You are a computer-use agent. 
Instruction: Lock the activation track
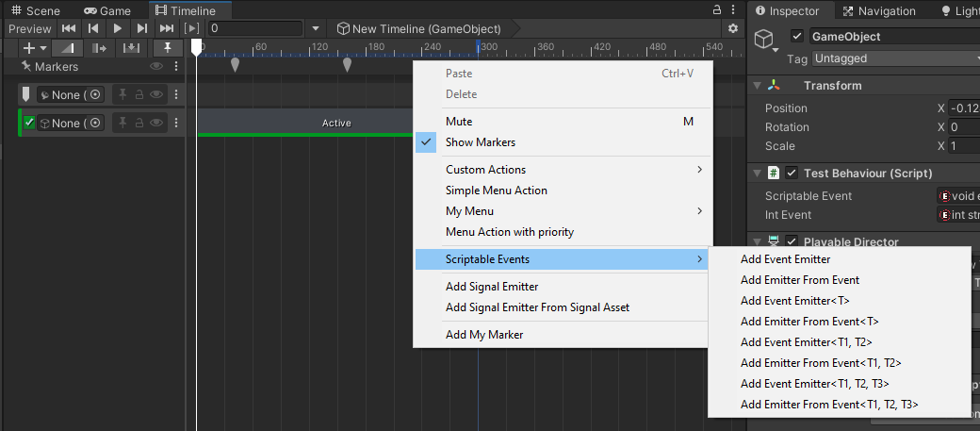click(139, 124)
